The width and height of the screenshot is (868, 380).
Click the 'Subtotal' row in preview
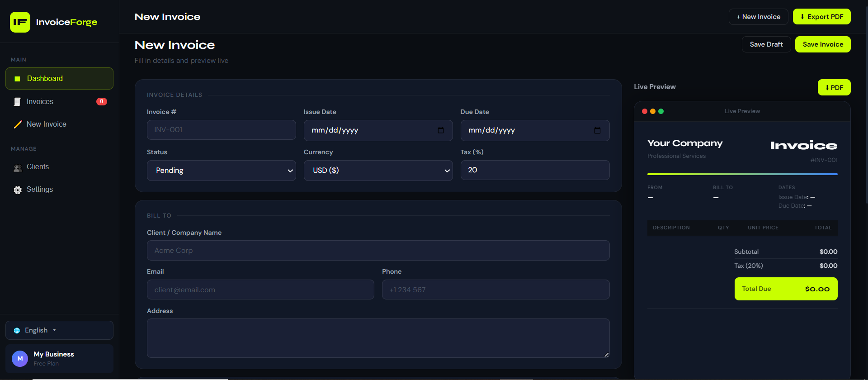[x=786, y=252]
